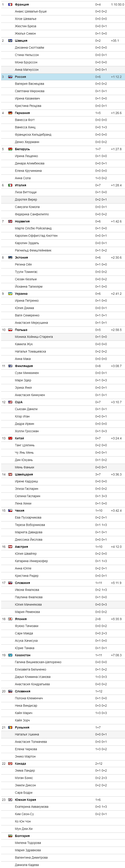Open athlete Сьюзан Данкли
Image resolution: width=125 pixels, height=868 pixels.
click(x=26, y=409)
